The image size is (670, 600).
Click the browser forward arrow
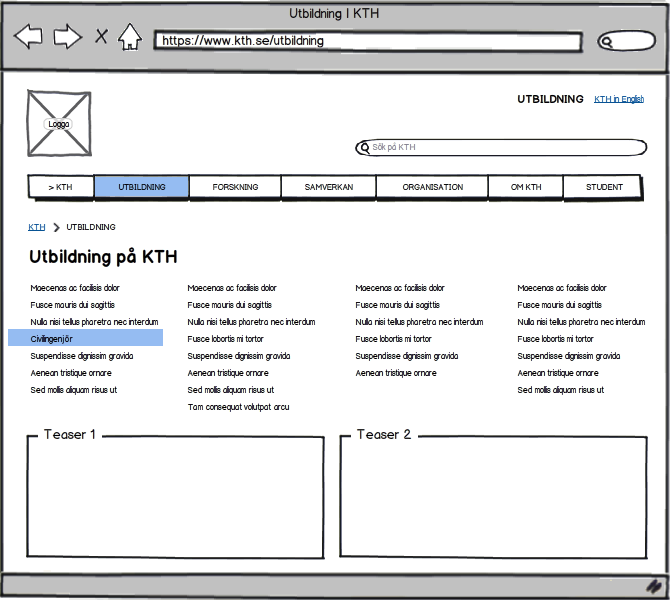coord(68,36)
